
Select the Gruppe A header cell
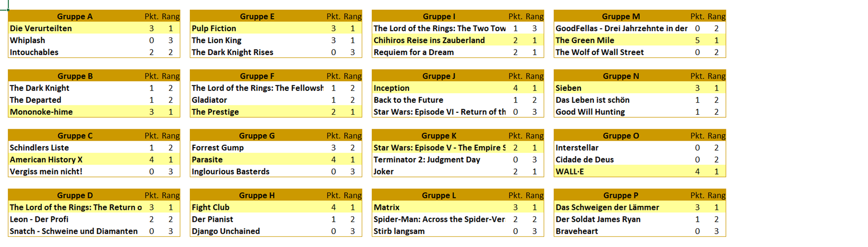(x=75, y=16)
